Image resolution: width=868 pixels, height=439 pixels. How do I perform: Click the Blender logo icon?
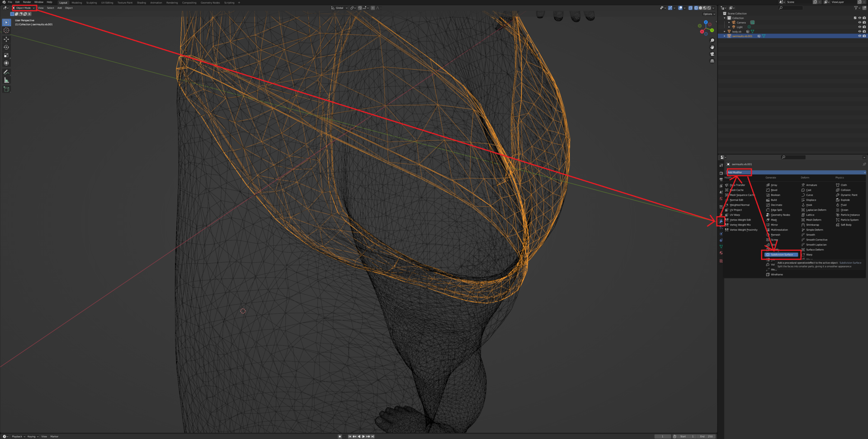4,2
